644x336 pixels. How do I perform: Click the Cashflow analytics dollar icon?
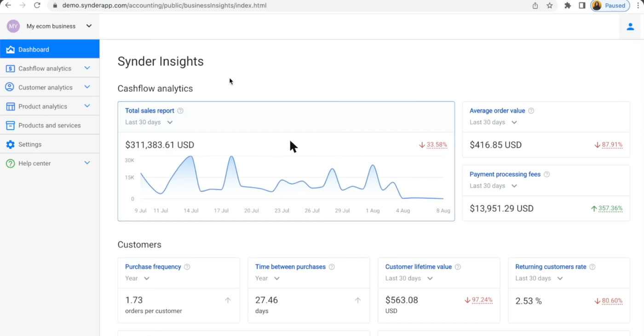[10, 69]
